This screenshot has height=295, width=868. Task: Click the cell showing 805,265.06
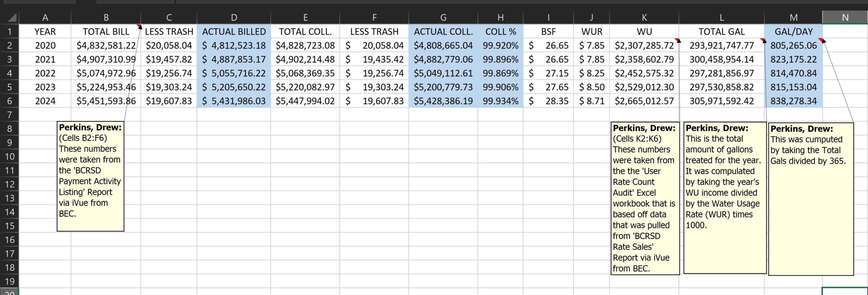click(793, 45)
